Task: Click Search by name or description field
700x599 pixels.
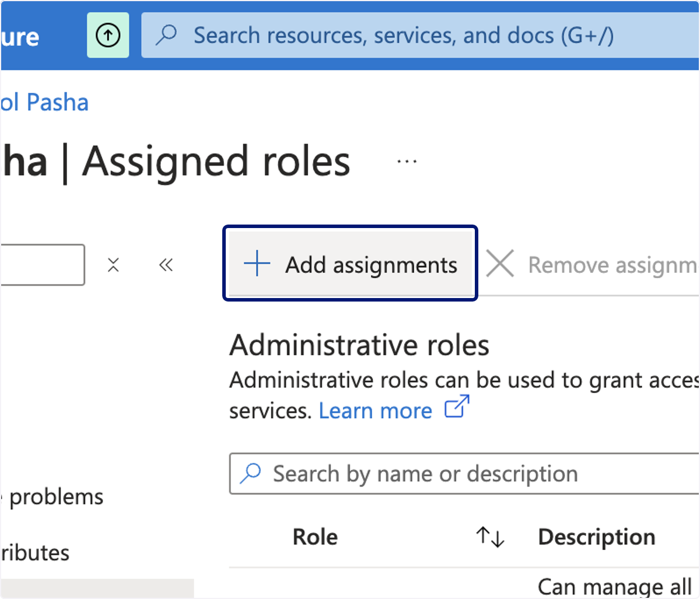Action: tap(464, 474)
